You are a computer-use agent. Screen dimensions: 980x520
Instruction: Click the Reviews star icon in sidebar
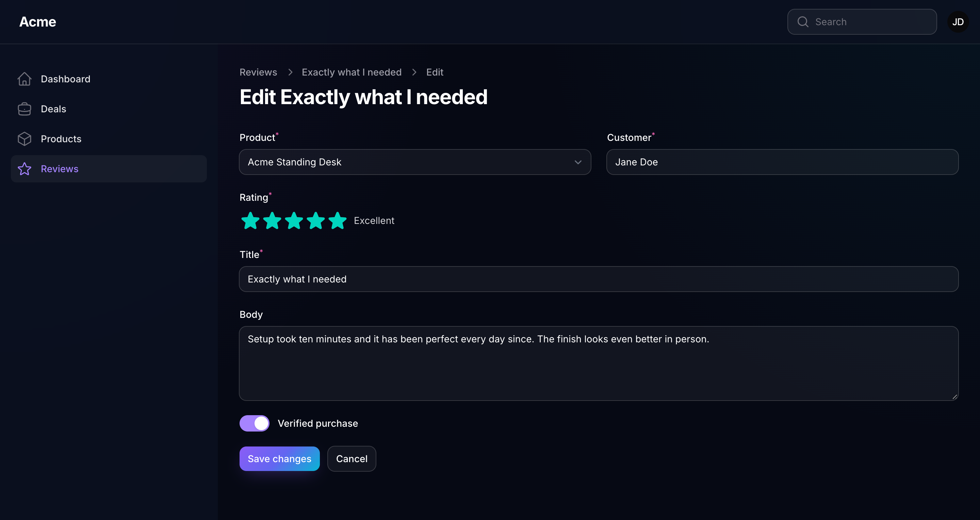point(24,168)
